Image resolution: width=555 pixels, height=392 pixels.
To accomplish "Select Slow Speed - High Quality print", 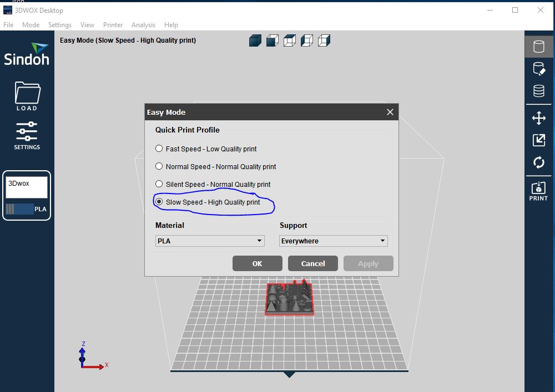I will point(208,202).
